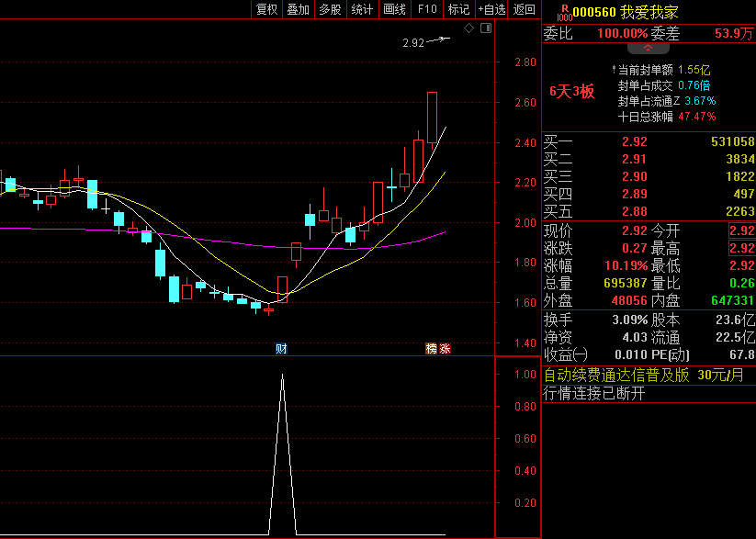Open the F10 company info
This screenshot has width=756, height=539.
click(x=427, y=9)
